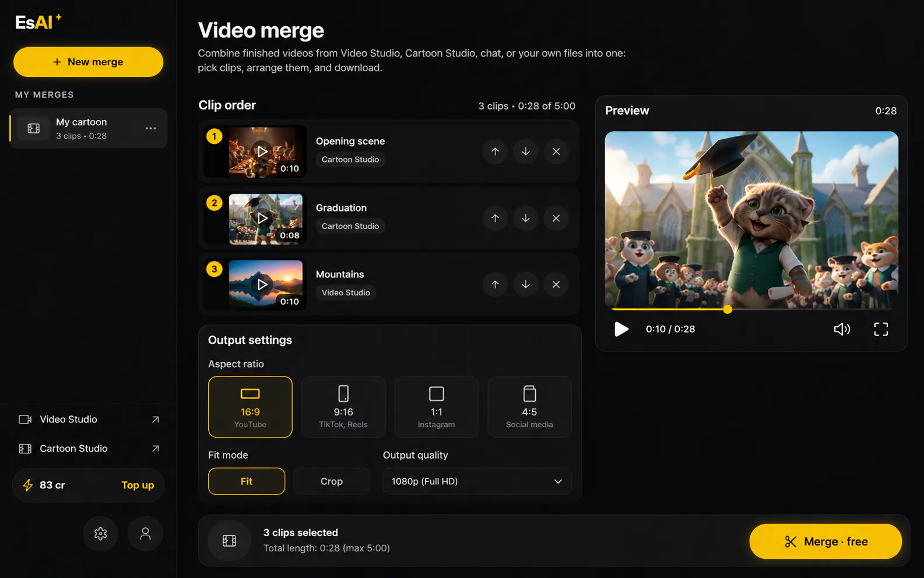This screenshot has width=924, height=578.
Task: Open the My cartoon three-dot menu
Action: coord(151,128)
